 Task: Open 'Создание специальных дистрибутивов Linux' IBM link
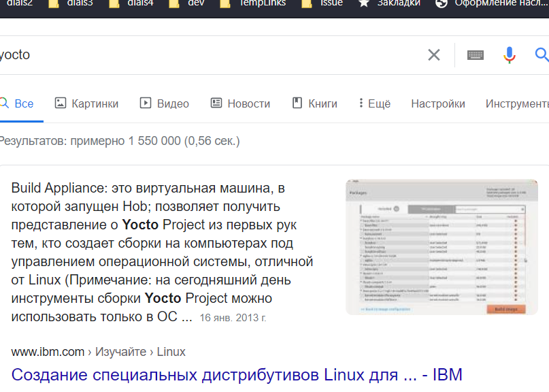tap(237, 375)
